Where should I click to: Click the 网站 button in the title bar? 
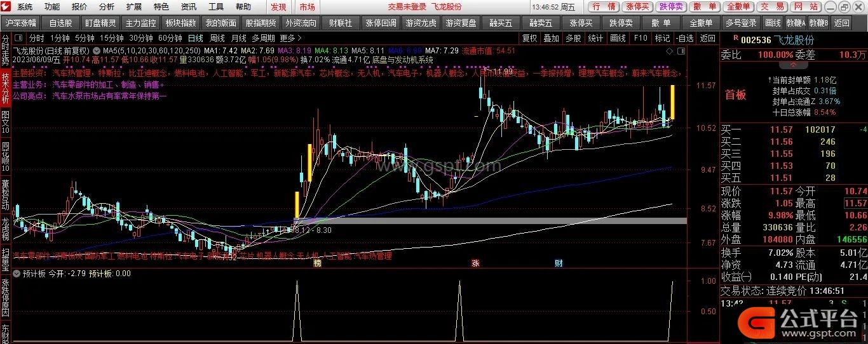(x=806, y=7)
